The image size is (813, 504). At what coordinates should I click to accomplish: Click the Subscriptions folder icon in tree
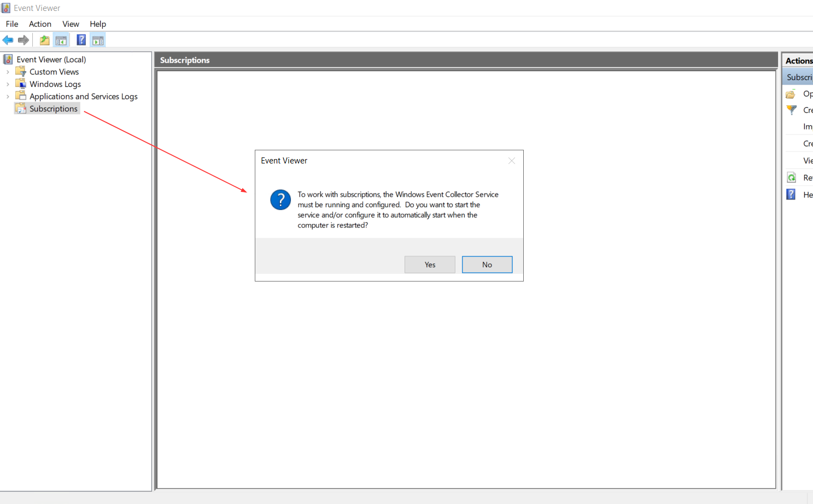(x=21, y=108)
